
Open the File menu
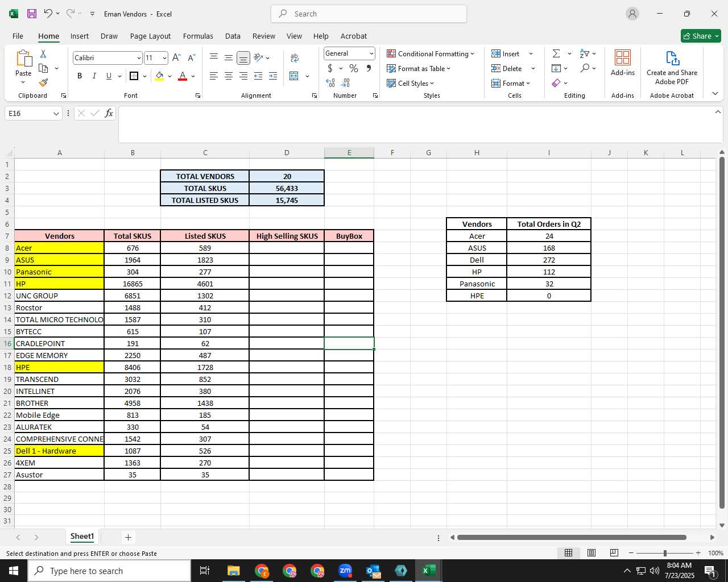pos(18,36)
